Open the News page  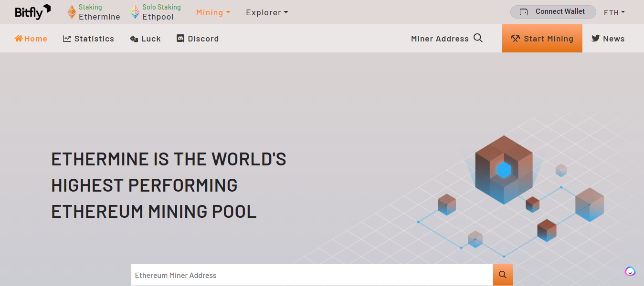[x=608, y=39]
